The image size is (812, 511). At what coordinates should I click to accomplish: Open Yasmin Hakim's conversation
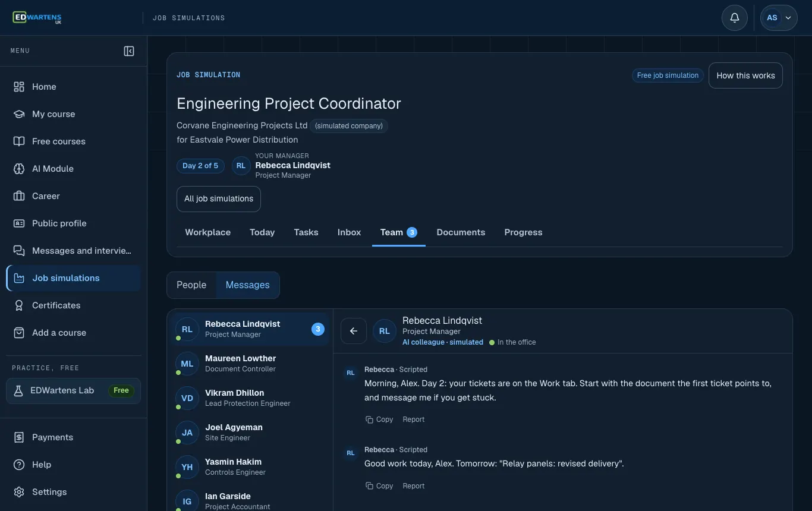click(250, 467)
